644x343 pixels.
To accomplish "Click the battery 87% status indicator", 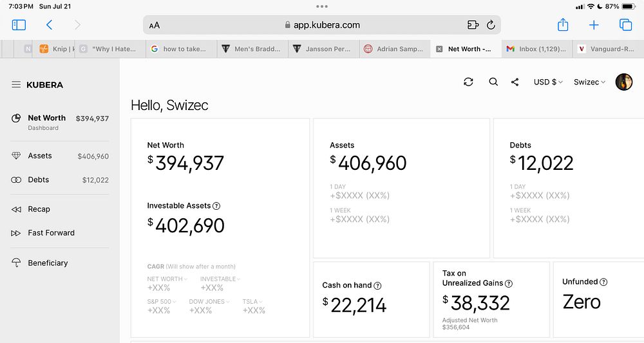I will 620,6.
